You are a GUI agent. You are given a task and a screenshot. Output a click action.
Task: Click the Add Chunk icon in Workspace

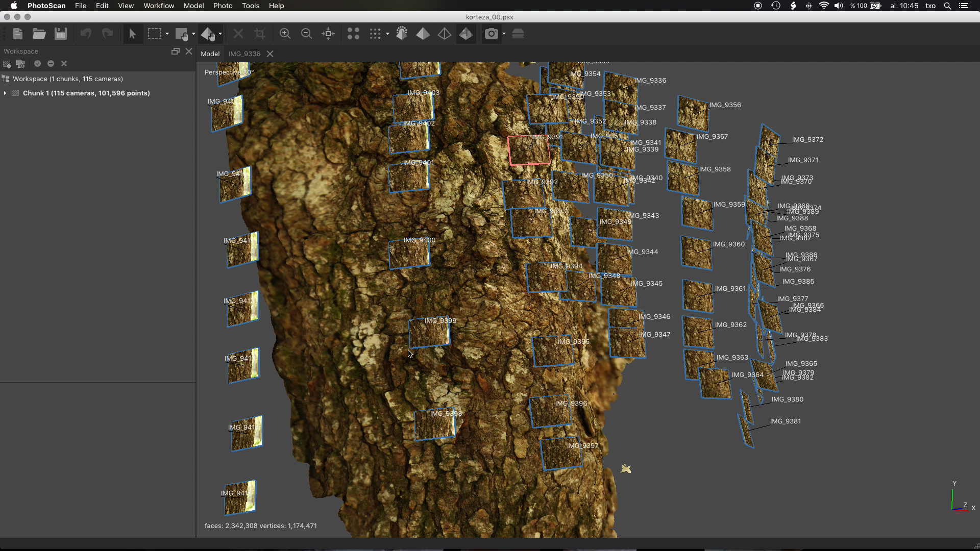(7, 64)
